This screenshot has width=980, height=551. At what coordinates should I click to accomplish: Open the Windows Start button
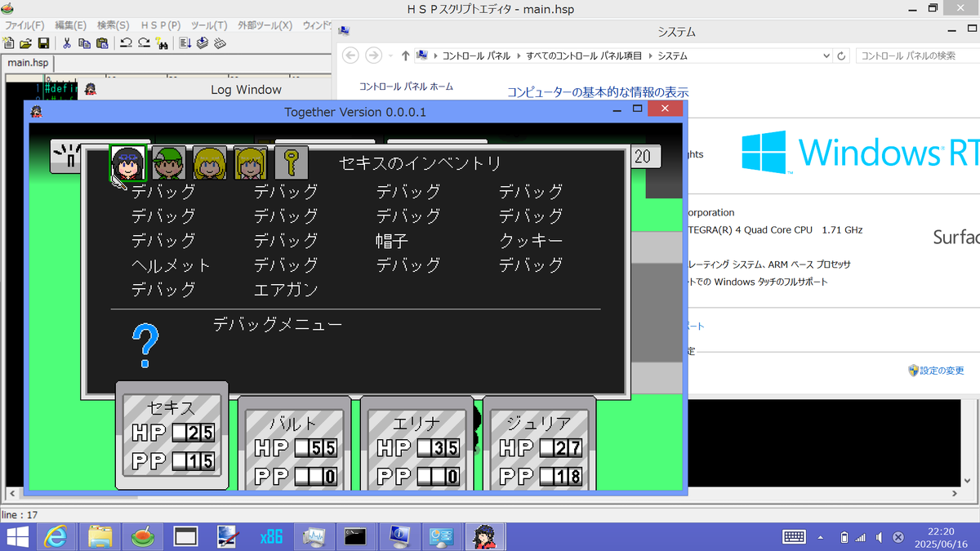point(17,536)
